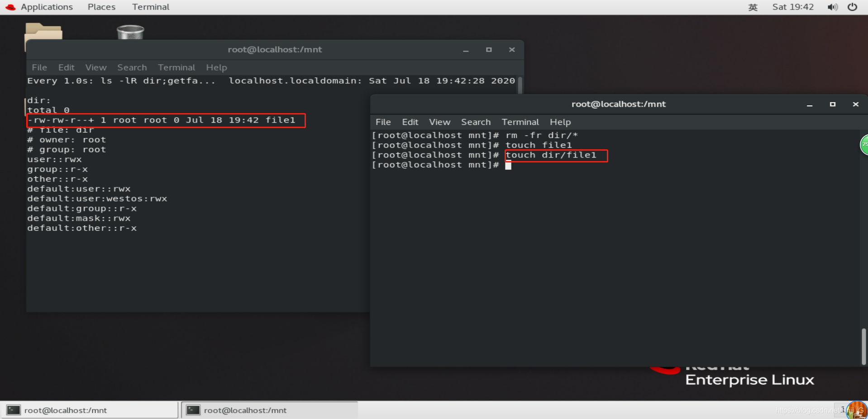Click the front terminal title bar
The width and height of the screenshot is (868, 419).
coord(619,104)
